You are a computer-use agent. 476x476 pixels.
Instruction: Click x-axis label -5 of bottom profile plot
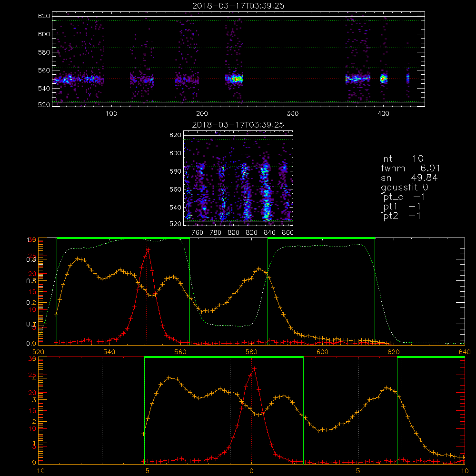point(145,471)
